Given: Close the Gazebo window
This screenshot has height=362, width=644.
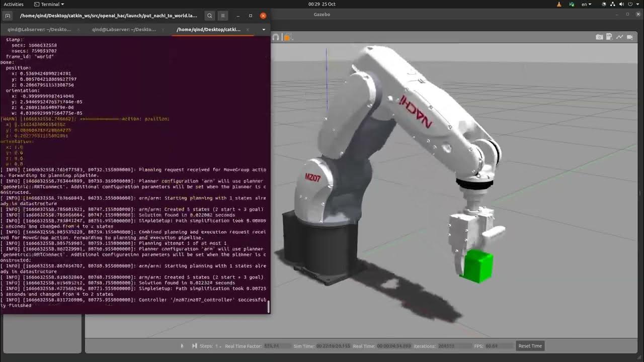Looking at the screenshot, I should point(638,14).
